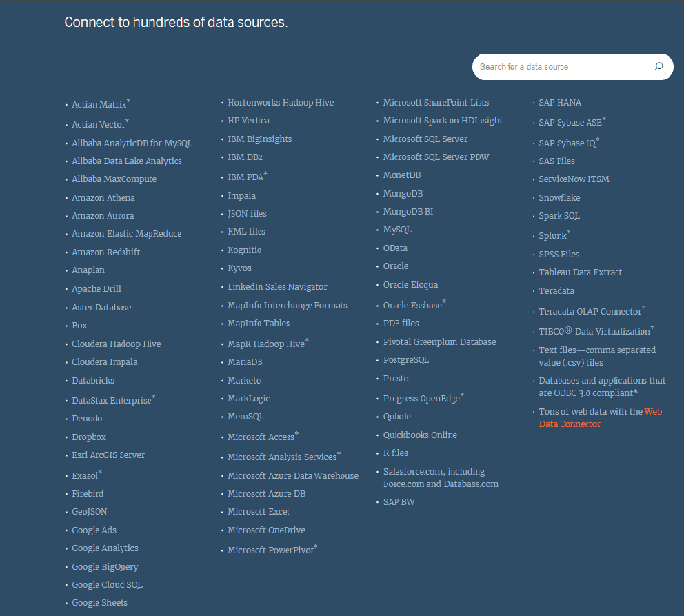The image size is (684, 616).
Task: Click the 'Dropbox' entry
Action: coord(89,437)
